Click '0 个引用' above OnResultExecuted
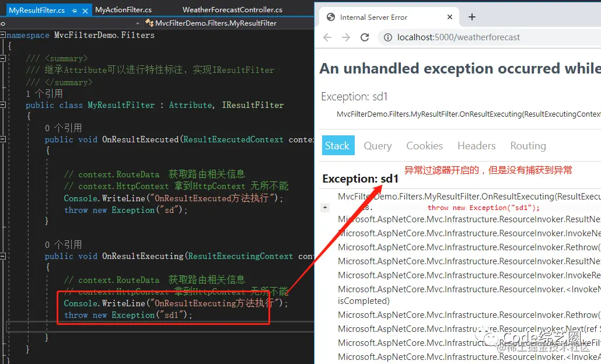Screen dimensions: 601x364 [x=63, y=128]
